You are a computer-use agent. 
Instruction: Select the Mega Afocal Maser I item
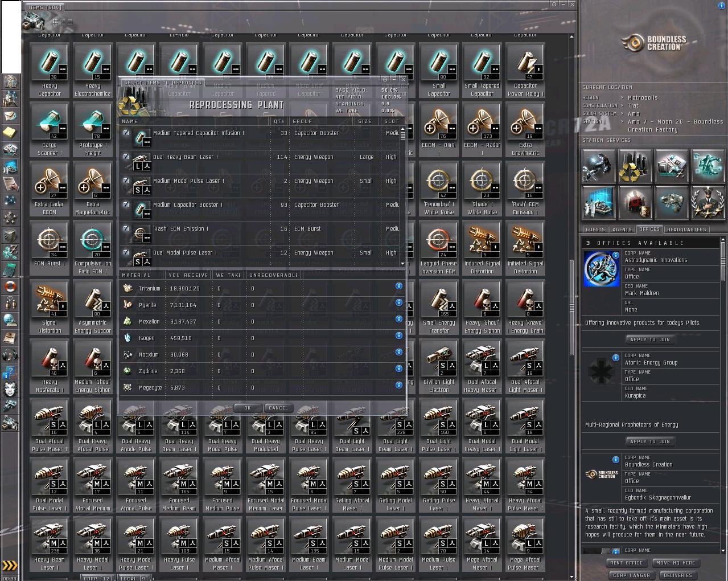point(482,545)
